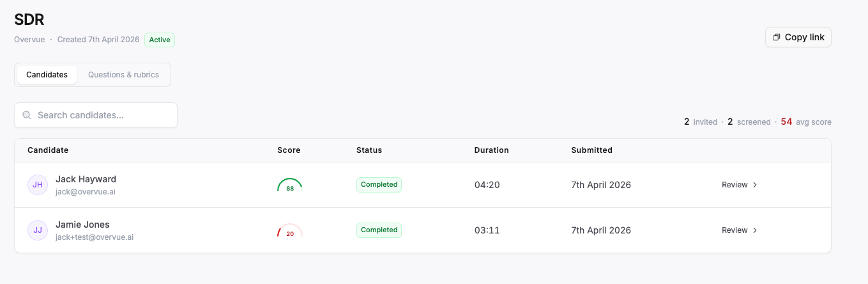
Task: Select the Candidates tab
Action: coord(47,75)
